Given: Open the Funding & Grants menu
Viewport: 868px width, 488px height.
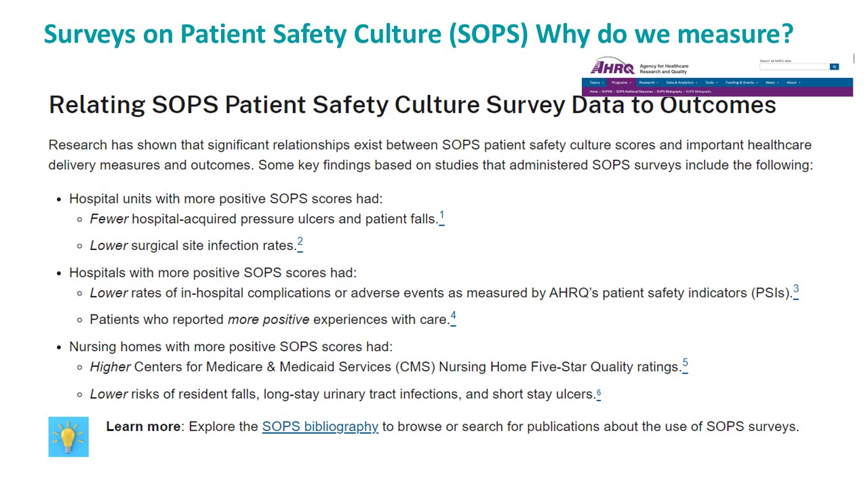Looking at the screenshot, I should coord(741,83).
